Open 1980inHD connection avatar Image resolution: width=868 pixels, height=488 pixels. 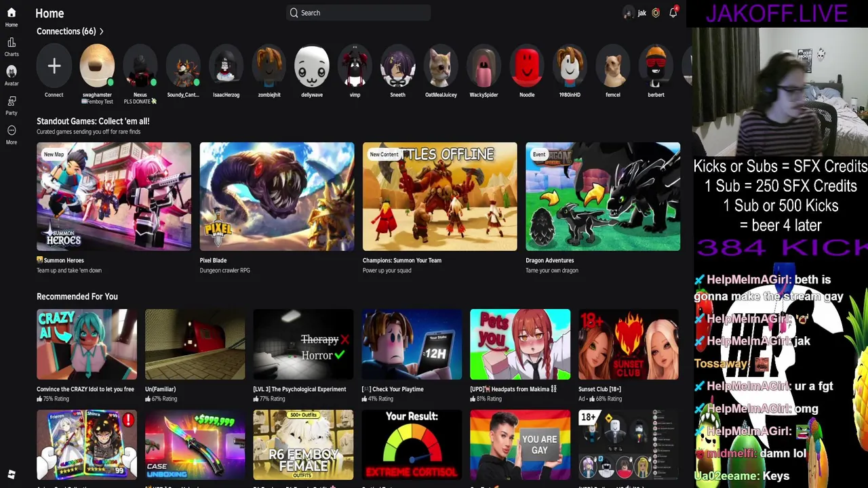pos(570,66)
